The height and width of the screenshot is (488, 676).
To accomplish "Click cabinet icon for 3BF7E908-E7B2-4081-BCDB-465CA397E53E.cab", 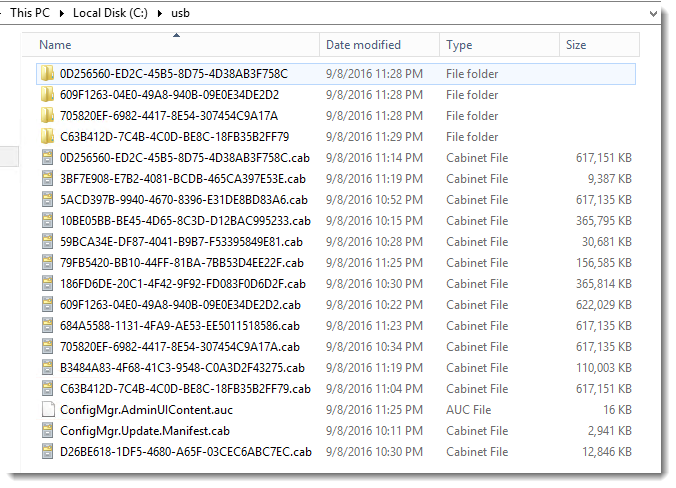I will click(47, 179).
